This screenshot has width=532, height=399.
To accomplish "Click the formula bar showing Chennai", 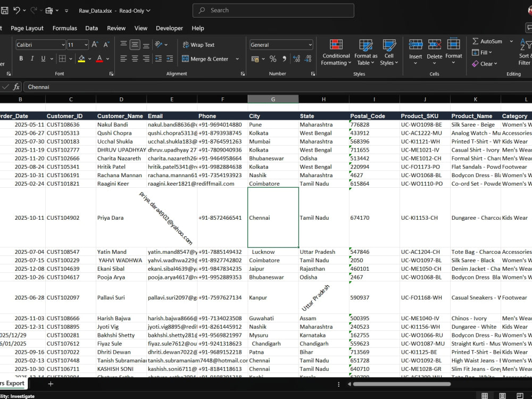I will [278, 87].
